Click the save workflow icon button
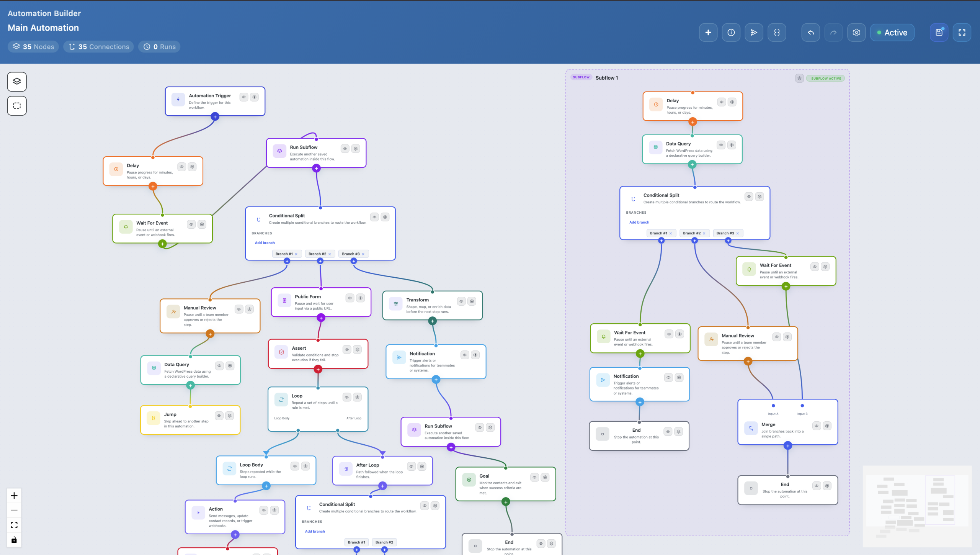980x555 pixels. [x=939, y=33]
